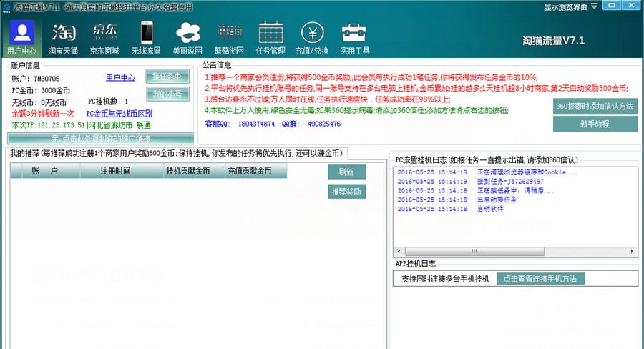Image resolution: width=644 pixels, height=349 pixels.
Task: Select the 蘑菇街网 toolbar icon
Action: pos(229,38)
